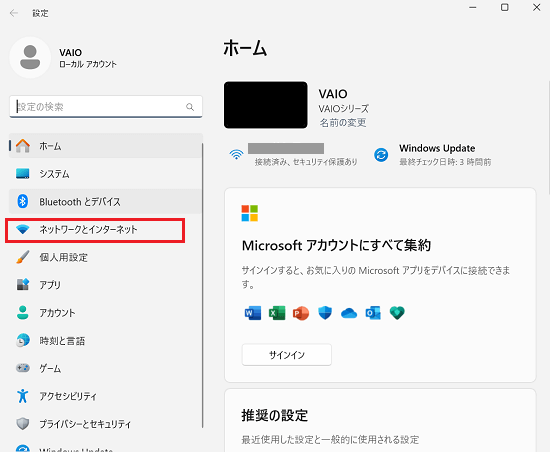Click the Time and language clock icon

[23, 340]
